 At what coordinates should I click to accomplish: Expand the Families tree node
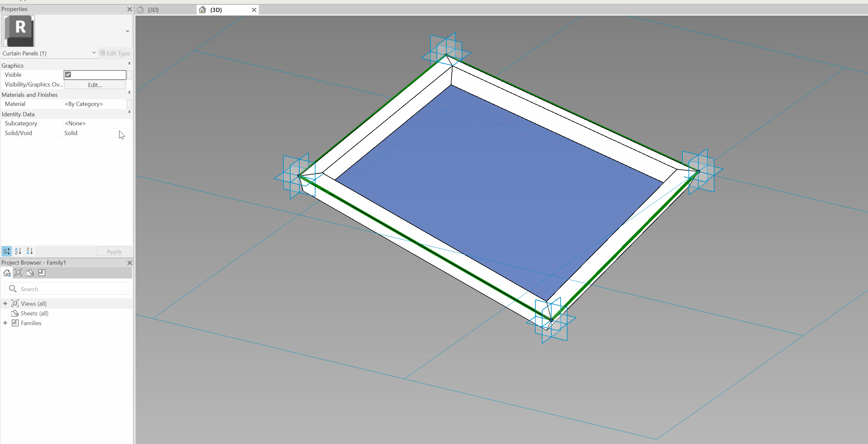(5, 323)
